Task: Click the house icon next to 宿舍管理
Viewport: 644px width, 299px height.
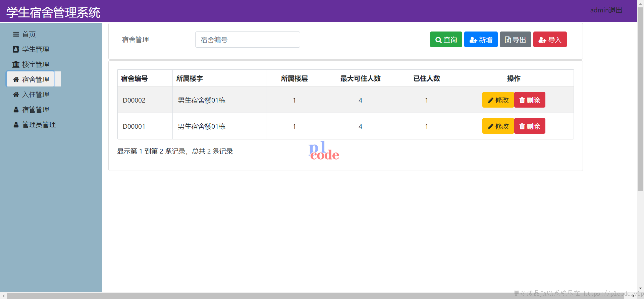Action: pos(16,79)
